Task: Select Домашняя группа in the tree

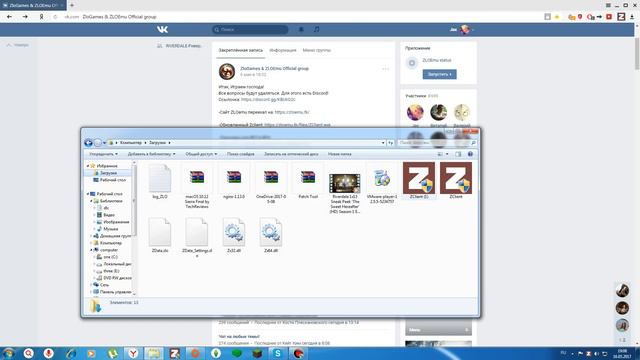Action: point(112,236)
